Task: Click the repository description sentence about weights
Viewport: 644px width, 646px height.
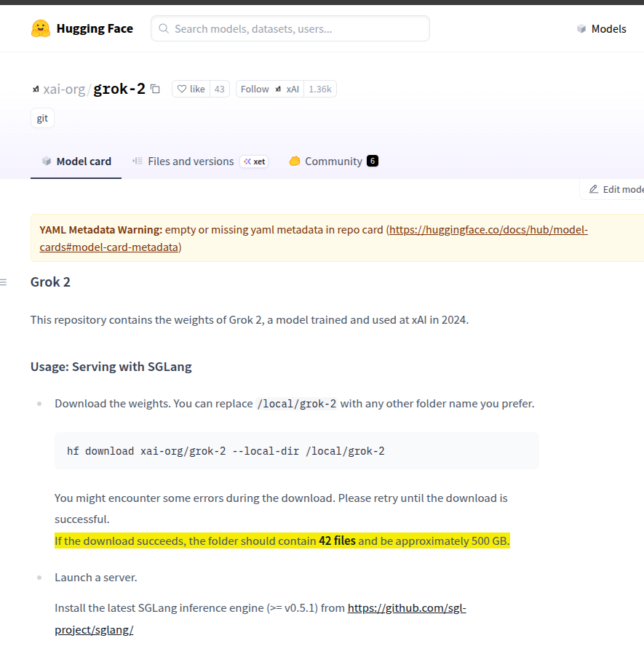Action: point(250,320)
